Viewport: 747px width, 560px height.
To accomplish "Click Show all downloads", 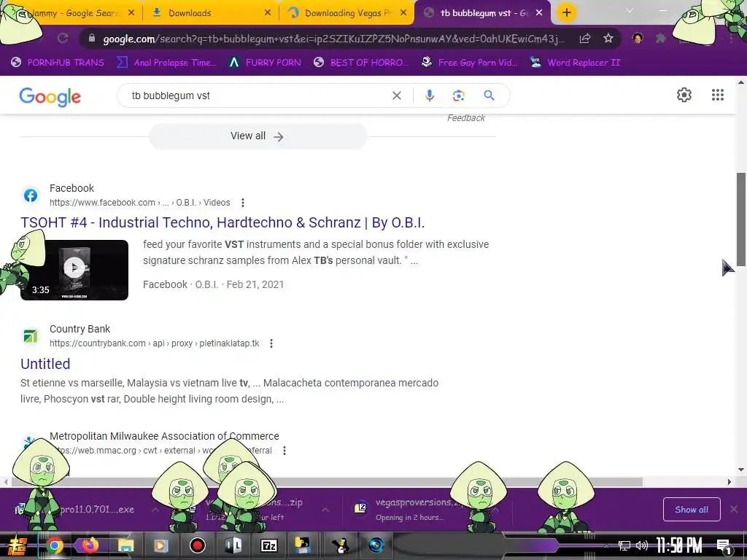I will pyautogui.click(x=692, y=510).
